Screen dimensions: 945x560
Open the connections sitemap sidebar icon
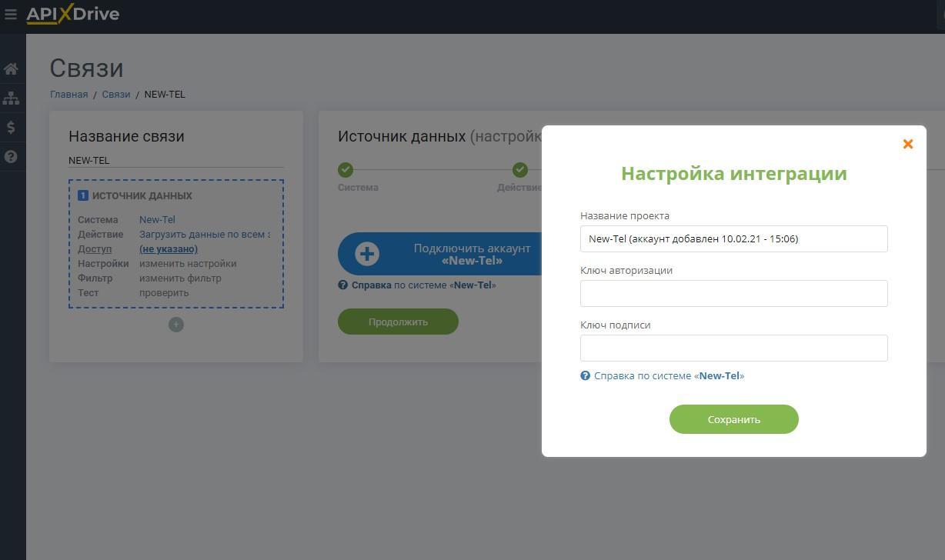tap(11, 98)
